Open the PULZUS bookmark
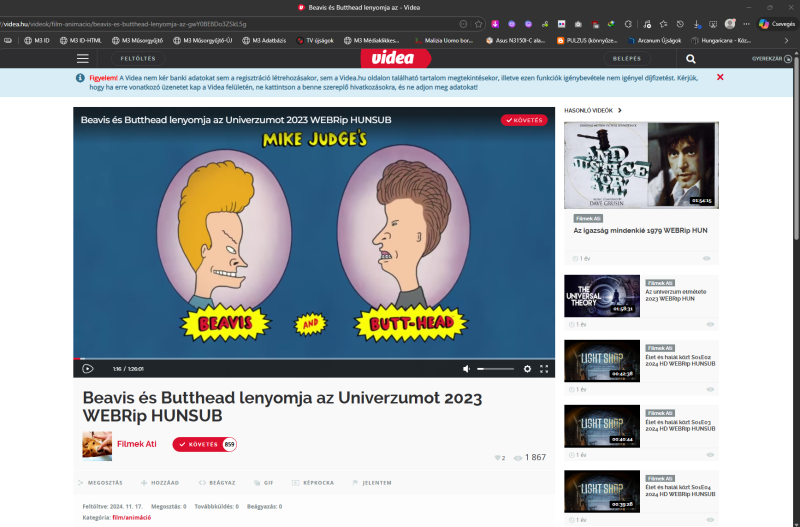800x527 pixels. click(587, 40)
